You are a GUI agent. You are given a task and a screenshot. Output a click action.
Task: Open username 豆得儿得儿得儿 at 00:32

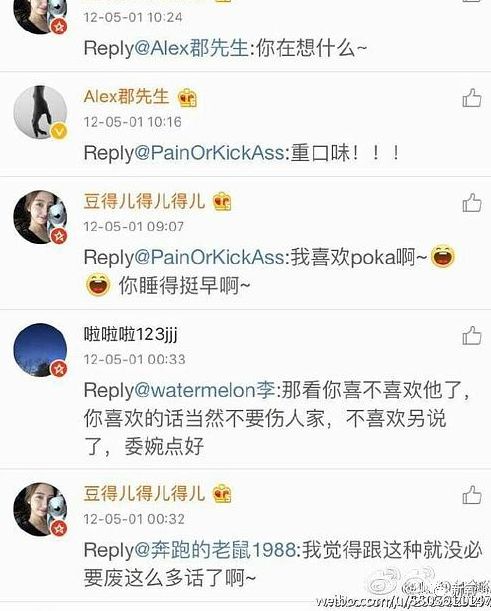click(144, 493)
